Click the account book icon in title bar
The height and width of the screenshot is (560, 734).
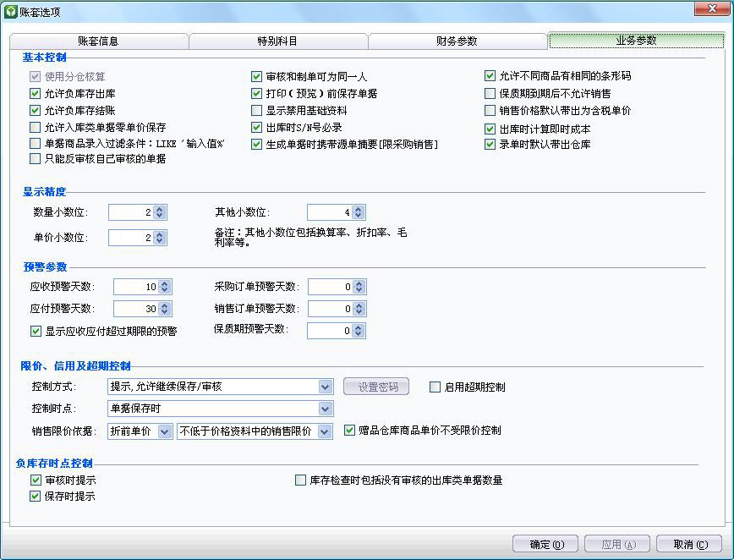[x=12, y=10]
